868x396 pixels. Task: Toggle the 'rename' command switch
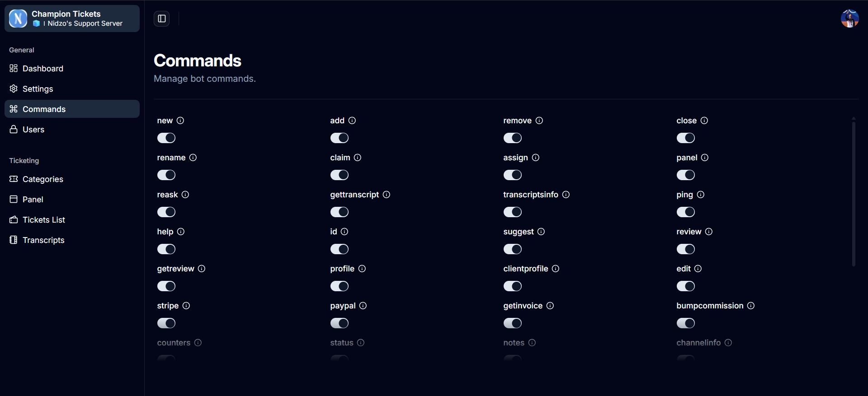[x=166, y=175]
